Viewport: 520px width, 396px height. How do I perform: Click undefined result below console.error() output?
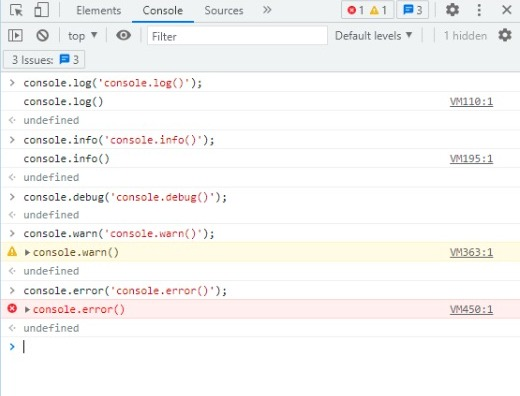pyautogui.click(x=51, y=328)
